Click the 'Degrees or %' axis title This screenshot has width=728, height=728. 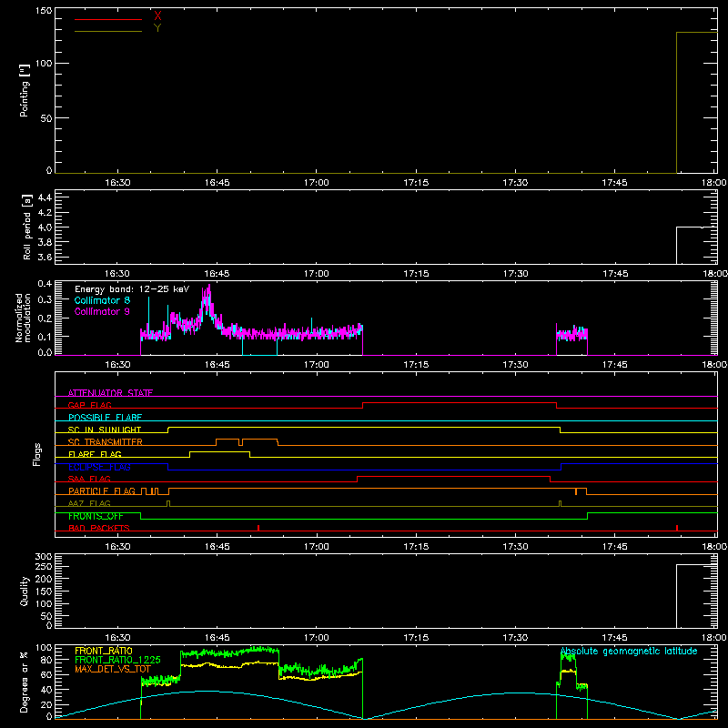tap(25, 682)
